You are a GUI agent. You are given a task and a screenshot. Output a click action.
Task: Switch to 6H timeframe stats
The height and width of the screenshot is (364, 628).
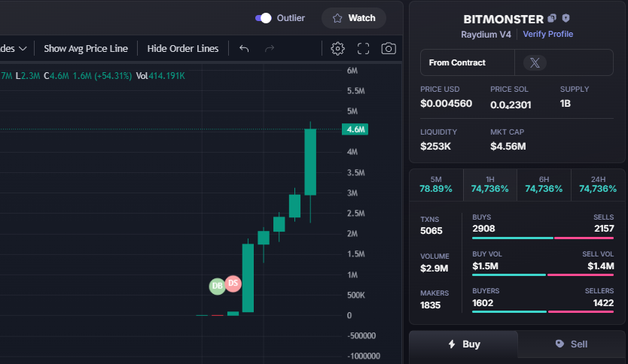click(x=544, y=184)
